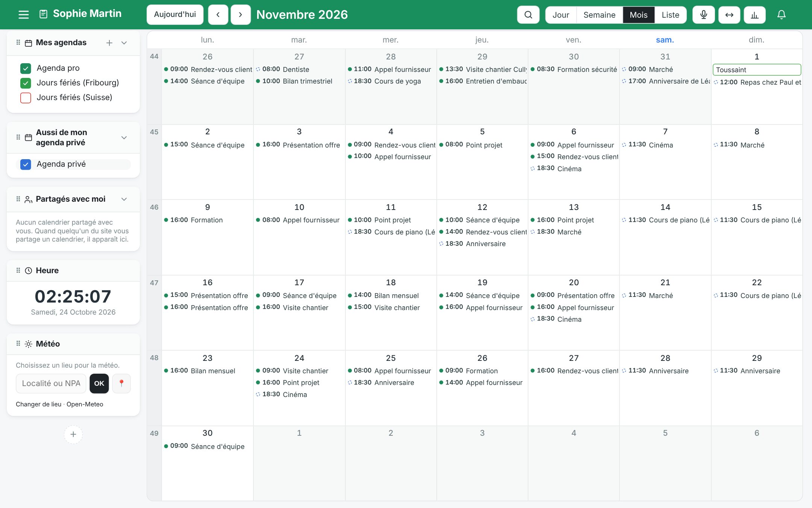Click the Changer de lieu link
This screenshot has width=812, height=508.
[38, 404]
